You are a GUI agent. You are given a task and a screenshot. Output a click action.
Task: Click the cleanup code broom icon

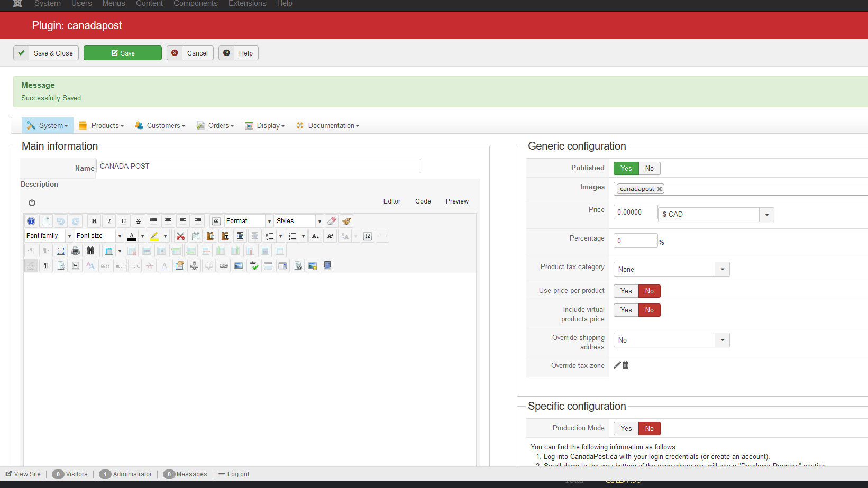346,221
